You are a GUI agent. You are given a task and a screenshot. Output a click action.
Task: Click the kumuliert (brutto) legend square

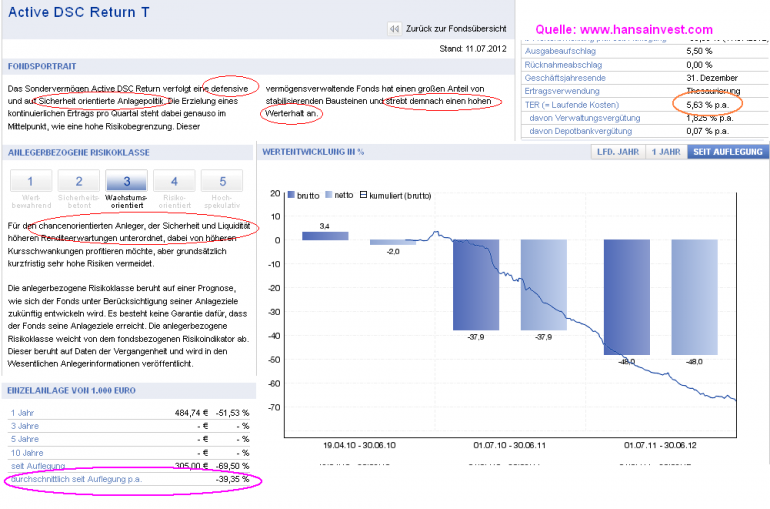point(363,195)
